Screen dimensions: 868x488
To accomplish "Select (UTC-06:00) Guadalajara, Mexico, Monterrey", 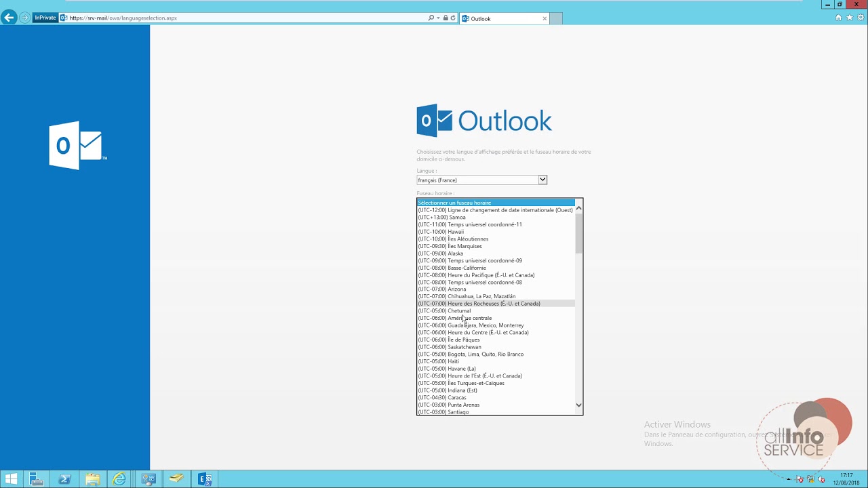I will 495,325.
